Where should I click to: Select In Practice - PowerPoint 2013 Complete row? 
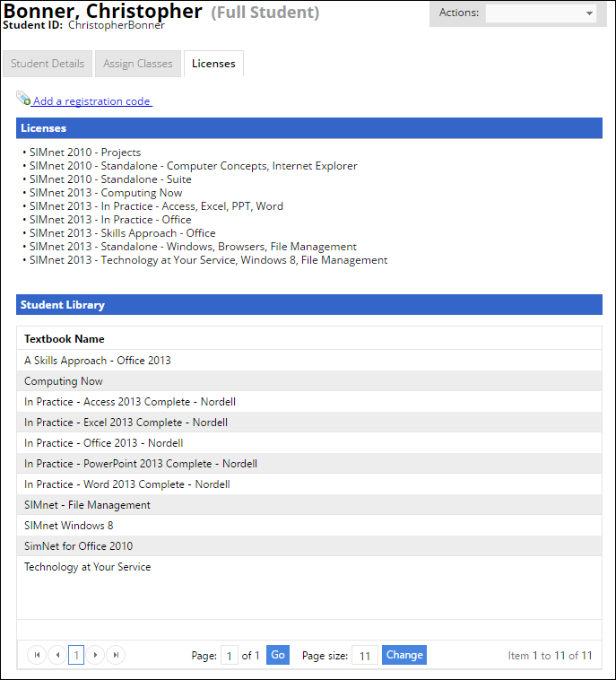tap(309, 464)
